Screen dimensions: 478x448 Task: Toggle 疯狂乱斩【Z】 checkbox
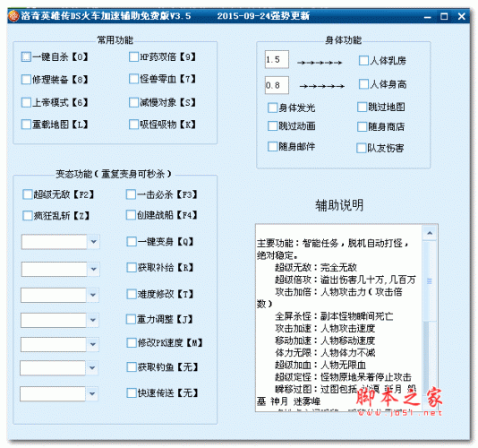tap(28, 216)
